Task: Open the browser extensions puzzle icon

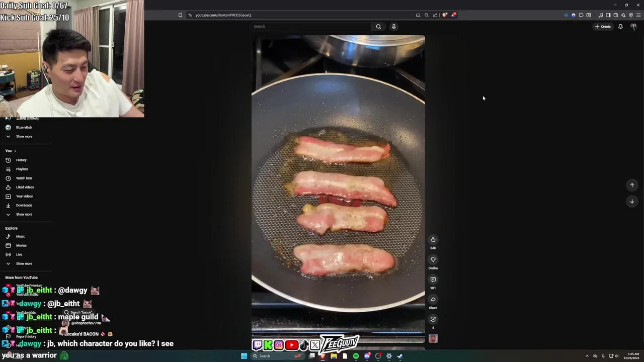Action: click(x=581, y=15)
